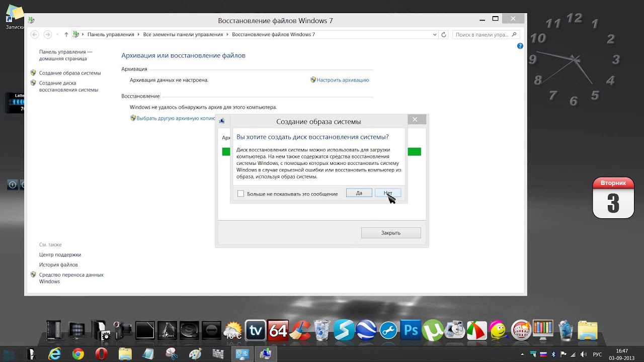This screenshot has width=644, height=362.
Task: Open the bookshelf monitor dock icon
Action: tap(543, 330)
